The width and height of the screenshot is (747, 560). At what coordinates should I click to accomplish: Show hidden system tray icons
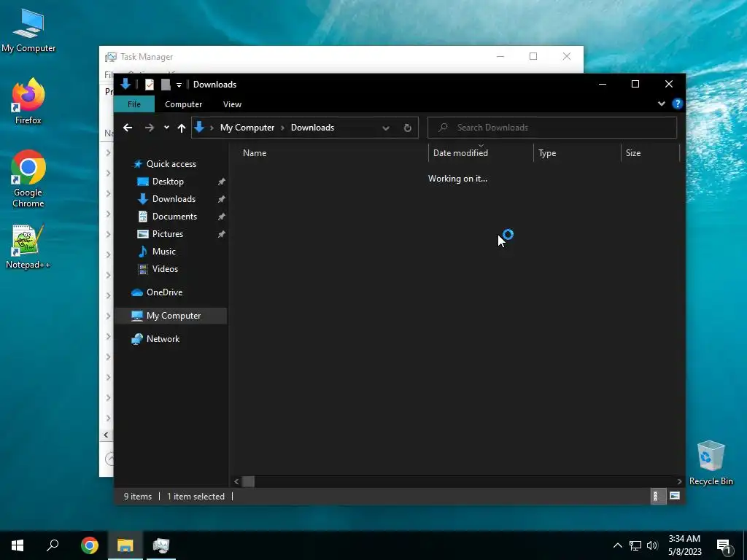pos(617,545)
